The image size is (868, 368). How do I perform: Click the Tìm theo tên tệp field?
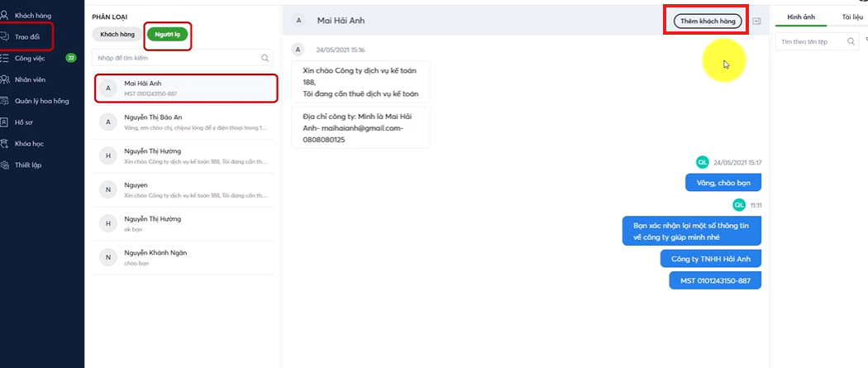(x=810, y=41)
